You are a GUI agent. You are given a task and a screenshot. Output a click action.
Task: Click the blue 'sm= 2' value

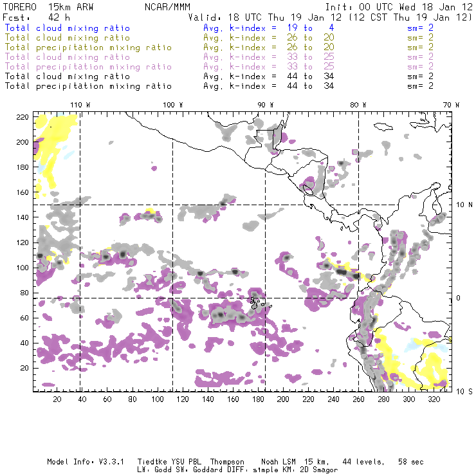421,28
